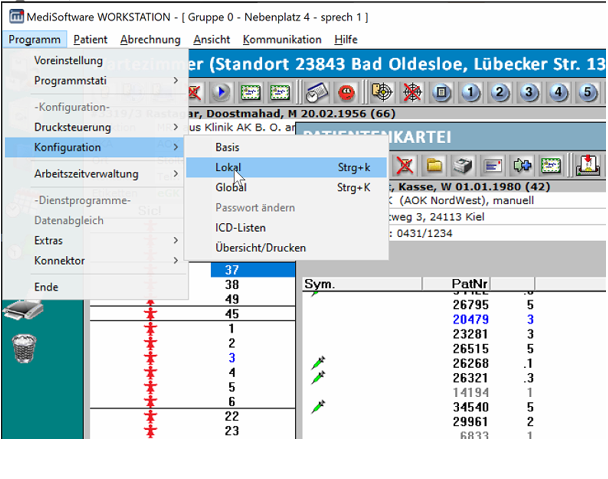The width and height of the screenshot is (608, 479).
Task: Click the printer icon on the teal desktop area
Action: point(24,310)
